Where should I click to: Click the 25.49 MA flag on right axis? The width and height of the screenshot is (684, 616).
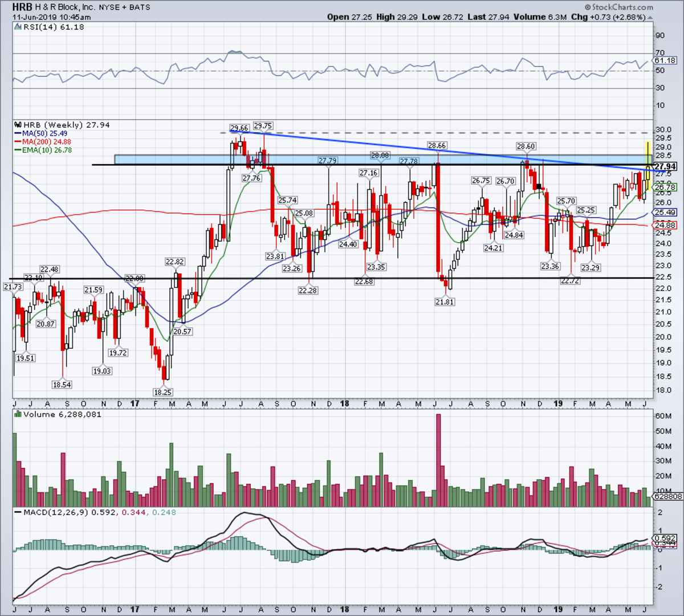pyautogui.click(x=665, y=213)
